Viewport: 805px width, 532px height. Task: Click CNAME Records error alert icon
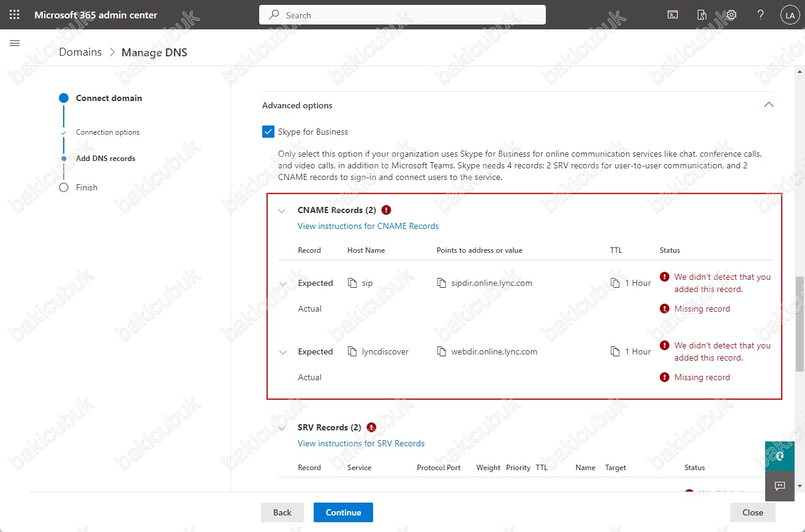pos(386,210)
